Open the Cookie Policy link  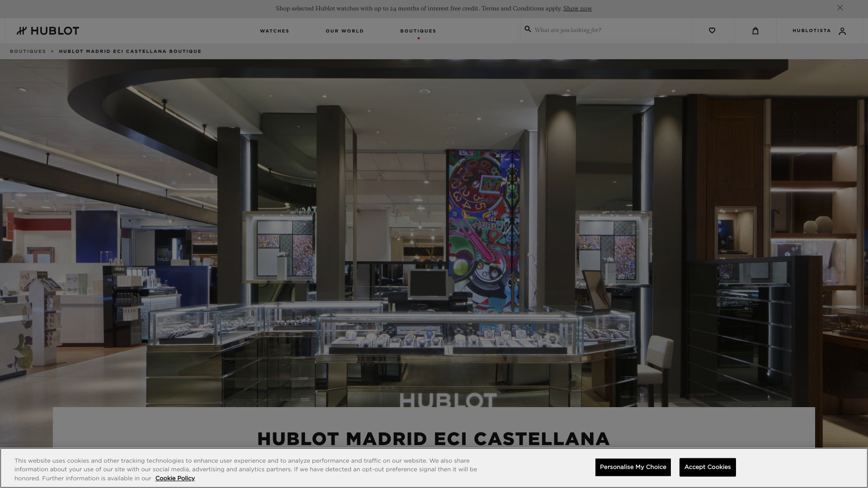(175, 479)
